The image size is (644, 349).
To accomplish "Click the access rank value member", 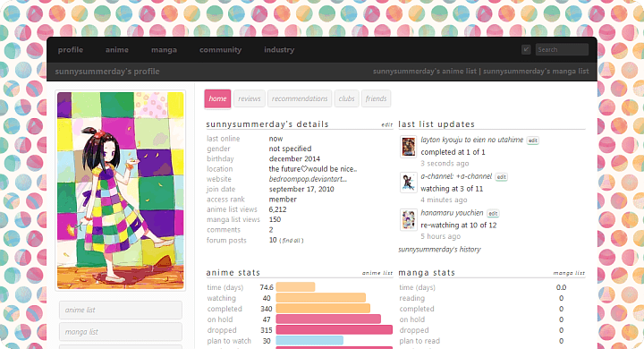I will pos(283,200).
